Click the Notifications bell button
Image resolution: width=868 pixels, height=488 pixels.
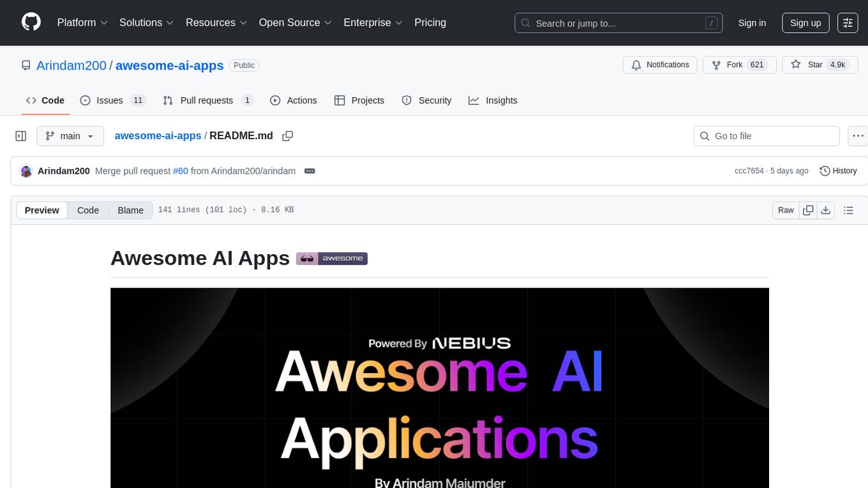[x=660, y=65]
